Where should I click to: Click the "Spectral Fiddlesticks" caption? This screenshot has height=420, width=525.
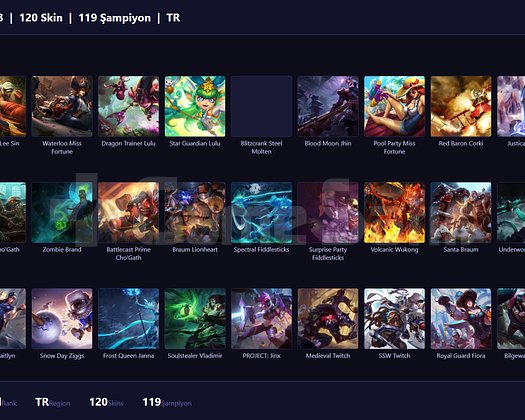click(x=261, y=250)
